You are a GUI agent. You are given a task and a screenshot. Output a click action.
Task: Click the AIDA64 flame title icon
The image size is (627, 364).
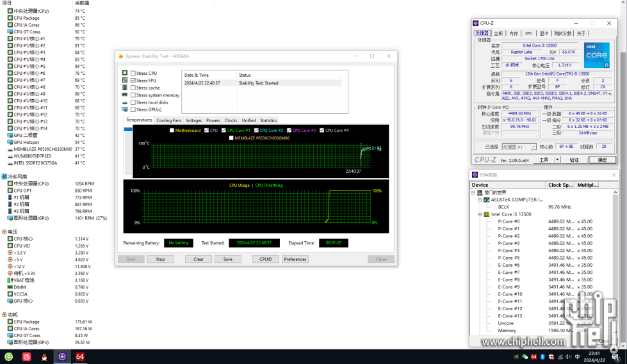coord(121,56)
